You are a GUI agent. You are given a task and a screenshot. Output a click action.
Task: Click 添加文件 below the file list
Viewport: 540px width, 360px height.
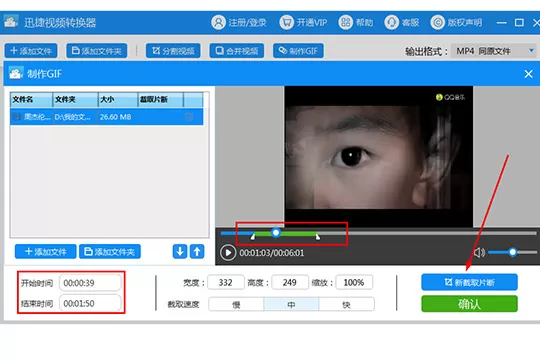(45, 251)
